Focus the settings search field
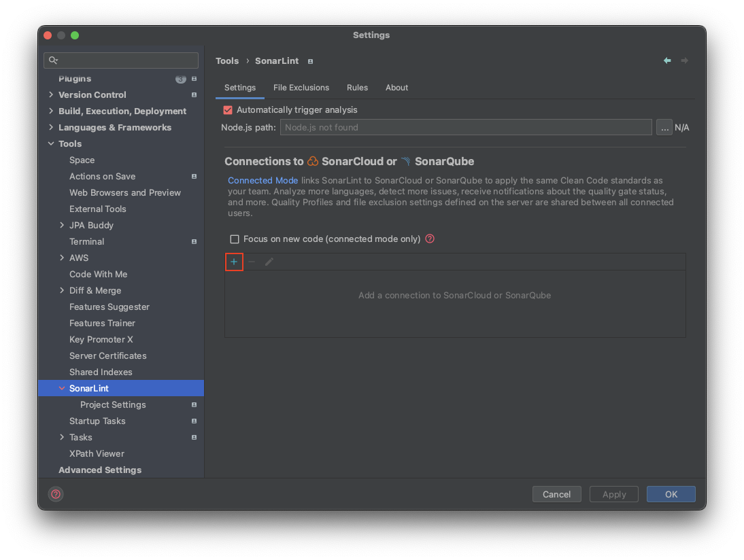This screenshot has height=560, width=744. pyautogui.click(x=121, y=60)
